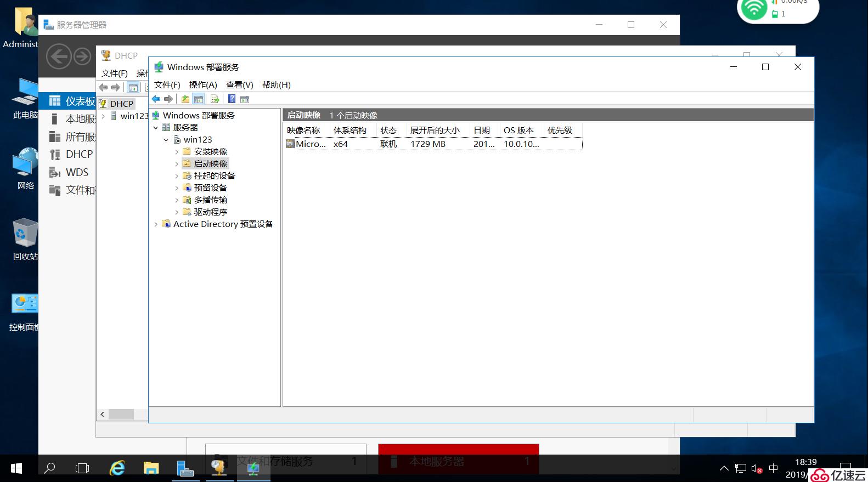Image resolution: width=868 pixels, height=482 pixels.
Task: Switch to Server Manager taskbar button
Action: pyautogui.click(x=185, y=468)
